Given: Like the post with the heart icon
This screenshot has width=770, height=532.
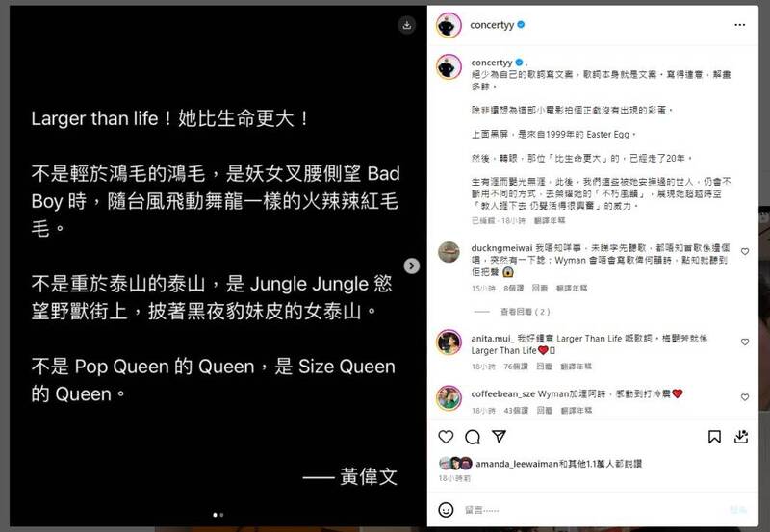Looking at the screenshot, I should [x=446, y=437].
